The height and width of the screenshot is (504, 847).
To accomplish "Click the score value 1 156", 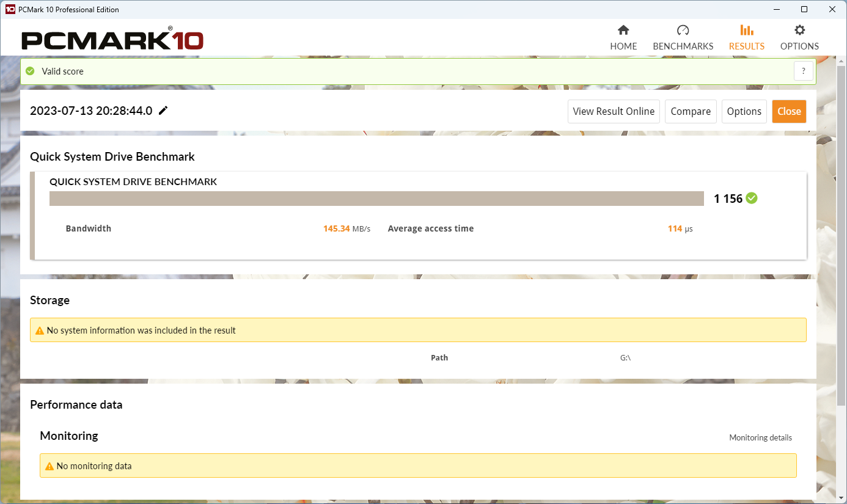I will pos(728,199).
